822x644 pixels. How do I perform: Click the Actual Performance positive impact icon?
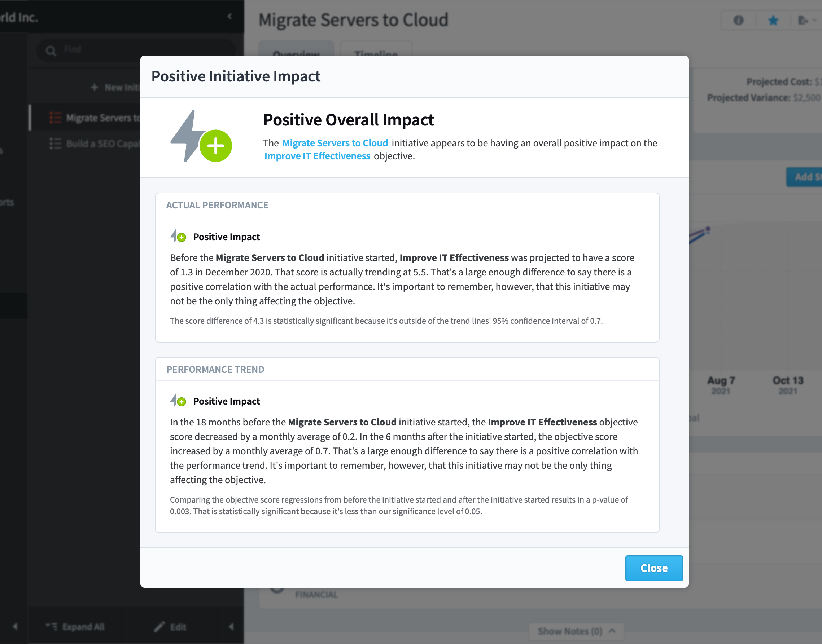click(x=178, y=236)
